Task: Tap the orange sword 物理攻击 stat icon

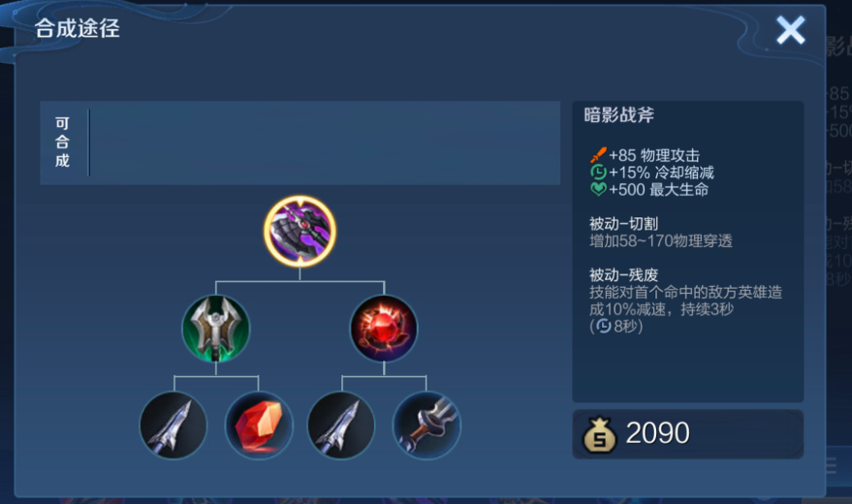Action: pyautogui.click(x=598, y=155)
